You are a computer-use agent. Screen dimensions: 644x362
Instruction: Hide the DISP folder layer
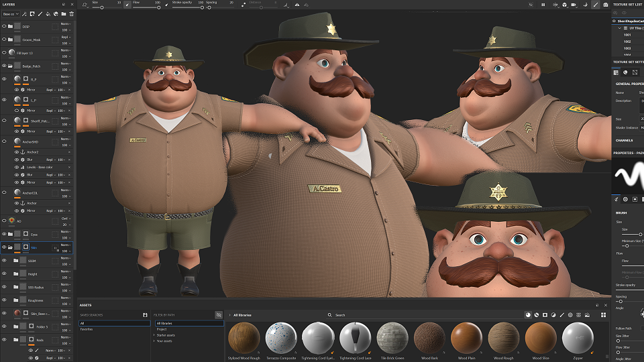pos(4,26)
